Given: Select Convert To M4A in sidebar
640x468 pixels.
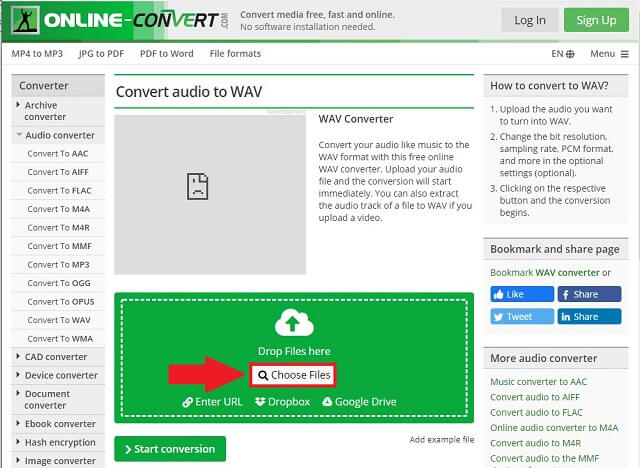Looking at the screenshot, I should (59, 209).
